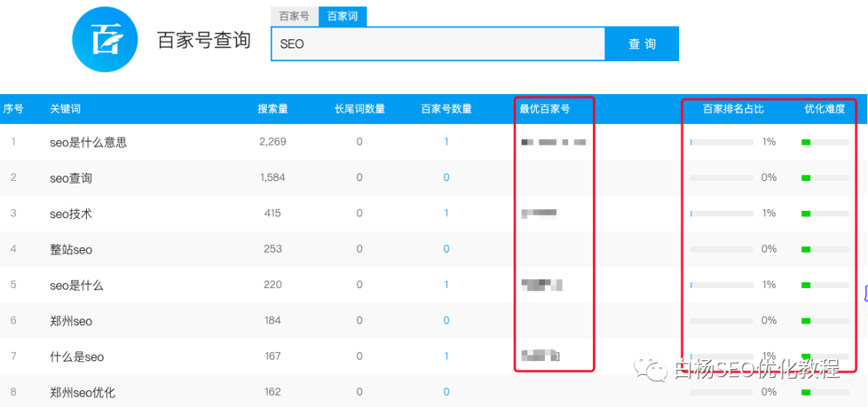Select keyword seo技术
868x407 pixels.
click(x=71, y=214)
